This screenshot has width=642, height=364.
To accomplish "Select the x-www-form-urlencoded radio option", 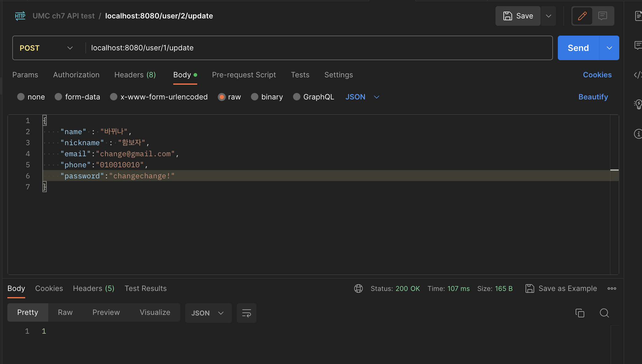I will pos(114,97).
